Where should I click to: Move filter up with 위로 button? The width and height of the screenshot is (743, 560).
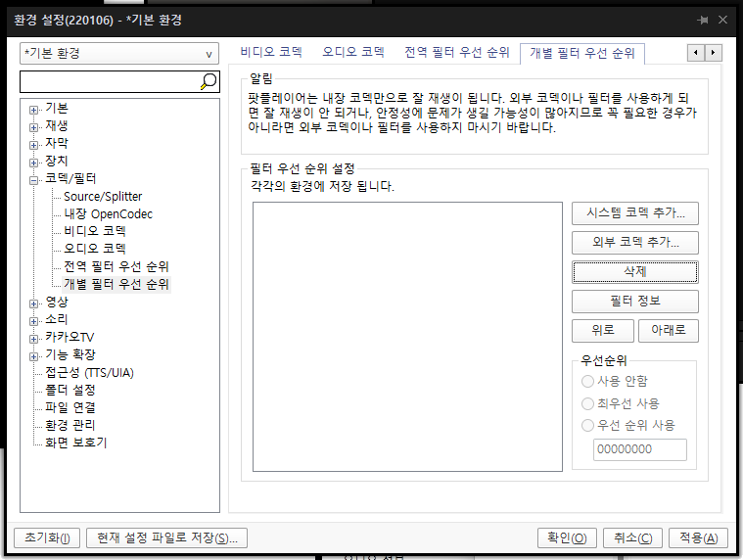coord(603,330)
